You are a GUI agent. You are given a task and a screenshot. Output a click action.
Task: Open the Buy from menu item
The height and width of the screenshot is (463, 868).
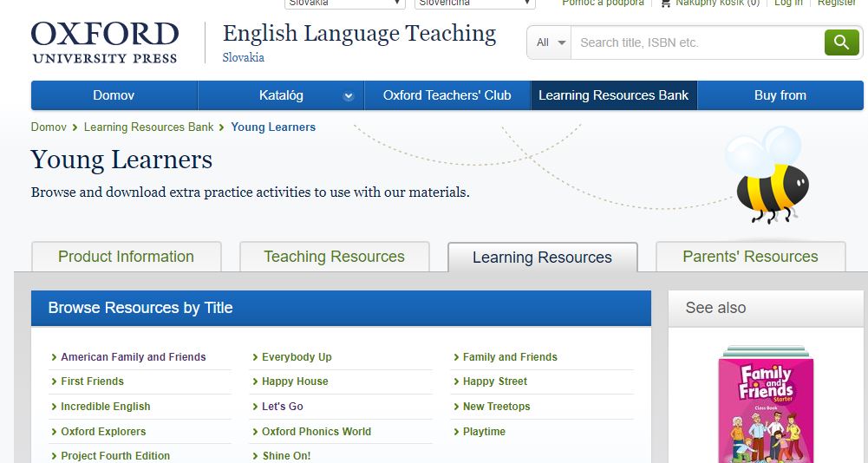pos(780,95)
